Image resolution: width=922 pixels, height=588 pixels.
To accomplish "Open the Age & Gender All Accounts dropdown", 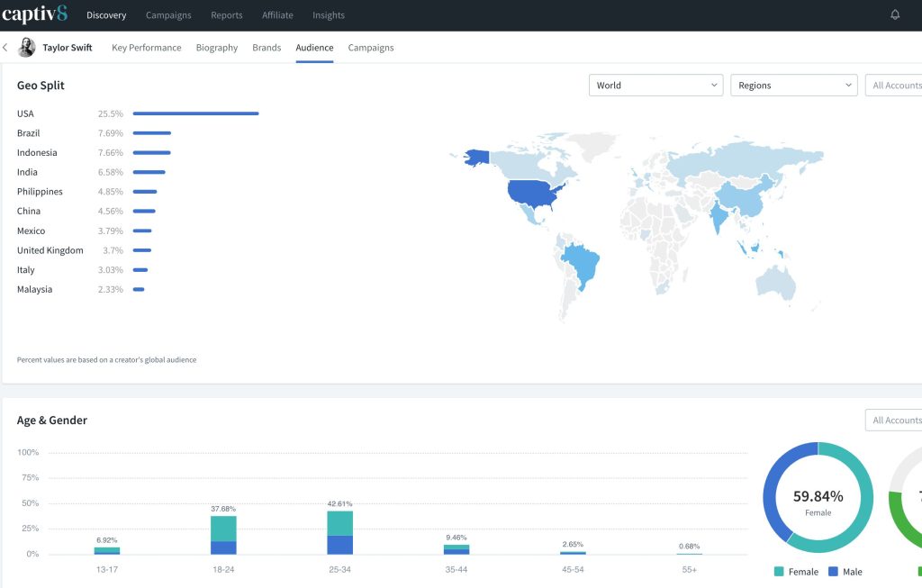I will point(894,420).
